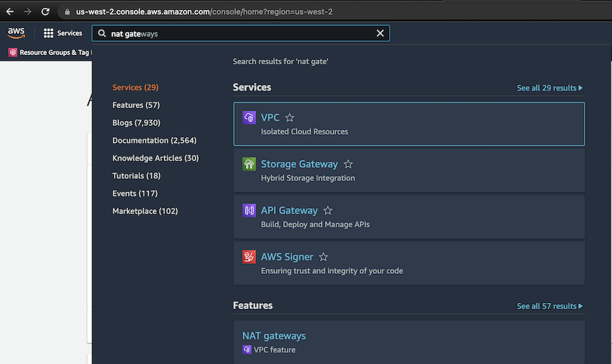Click the Storage Gateway service icon
612x364 pixels.
tap(249, 164)
